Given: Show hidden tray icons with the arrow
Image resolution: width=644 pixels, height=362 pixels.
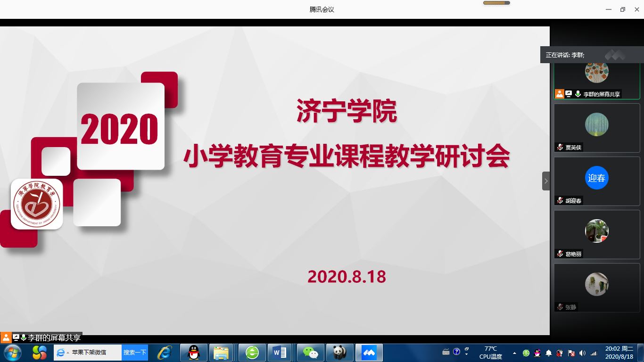Looking at the screenshot, I should coord(514,353).
